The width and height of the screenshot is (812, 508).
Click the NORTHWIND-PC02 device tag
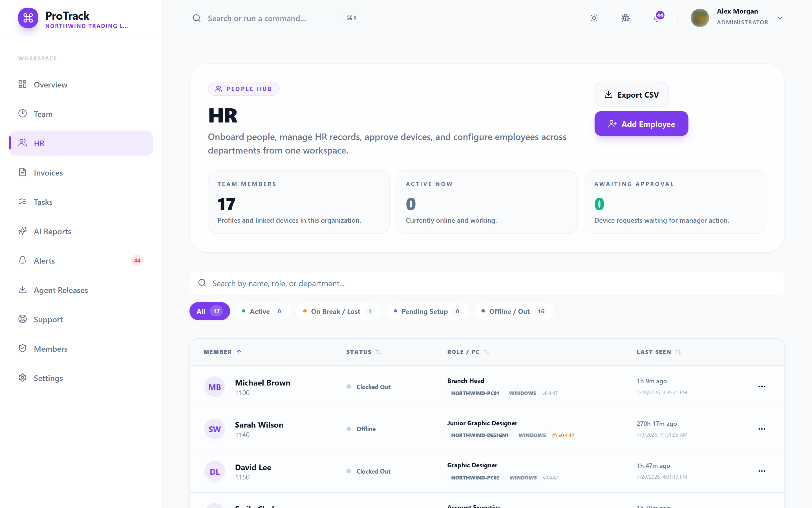tap(475, 478)
